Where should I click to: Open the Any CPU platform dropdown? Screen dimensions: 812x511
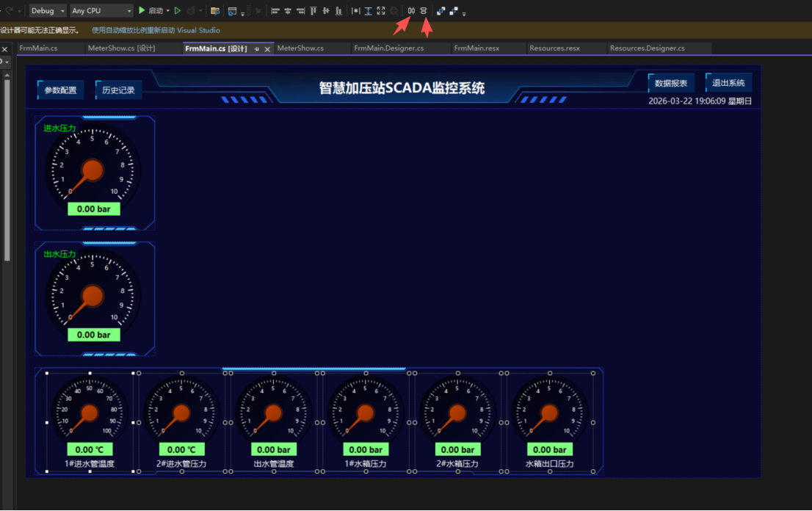point(101,10)
